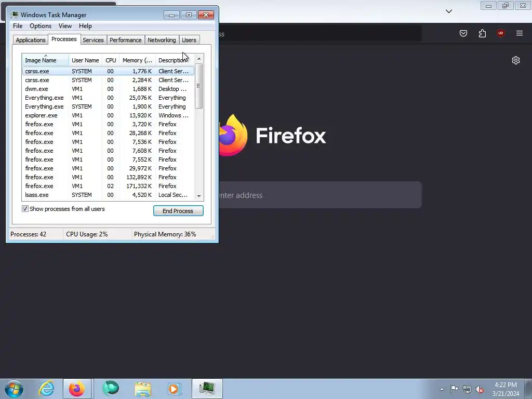Open Windows Start orb
This screenshot has height=399, width=532.
pos(14,389)
